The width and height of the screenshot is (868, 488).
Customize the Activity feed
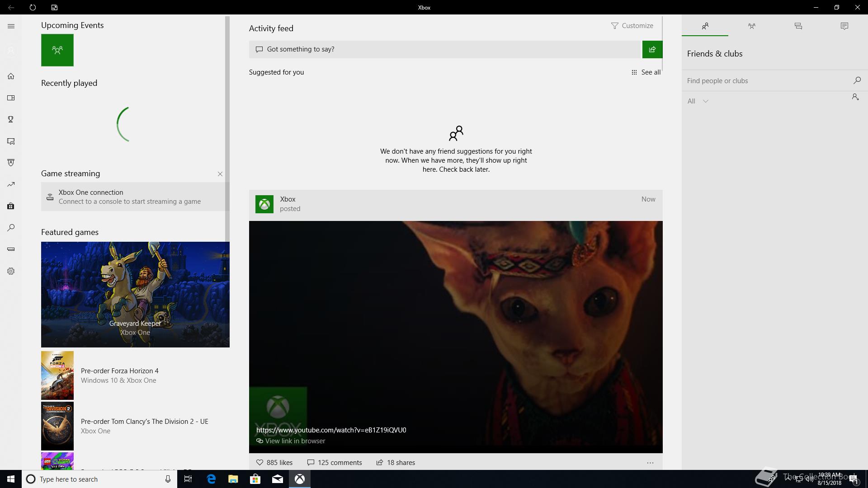pyautogui.click(x=632, y=26)
